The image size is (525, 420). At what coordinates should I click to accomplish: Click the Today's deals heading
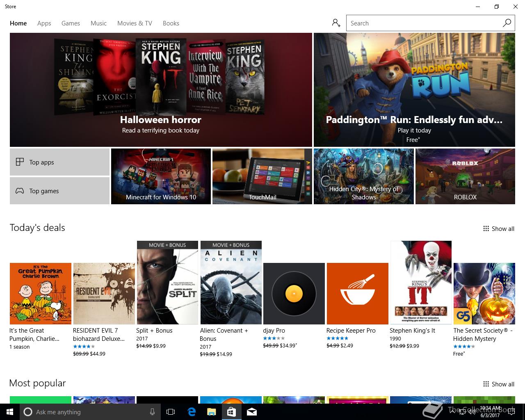pyautogui.click(x=37, y=228)
